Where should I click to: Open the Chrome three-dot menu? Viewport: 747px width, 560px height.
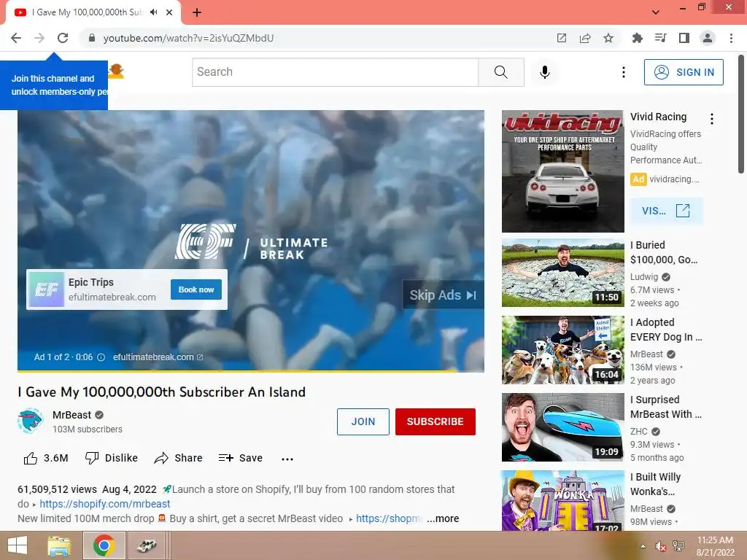pos(731,38)
